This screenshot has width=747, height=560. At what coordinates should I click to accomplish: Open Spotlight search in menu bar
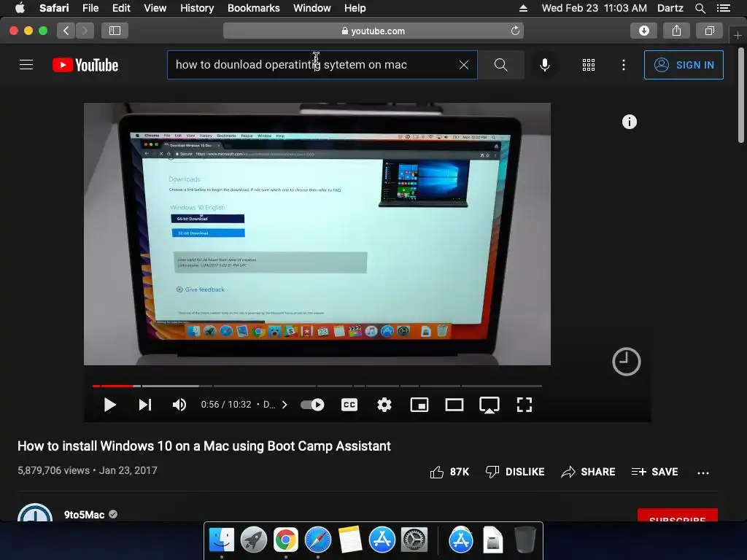(x=700, y=8)
